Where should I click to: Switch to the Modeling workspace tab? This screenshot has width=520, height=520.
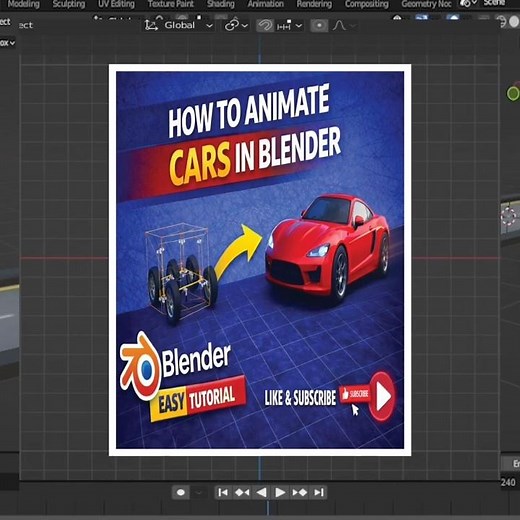[x=23, y=4]
